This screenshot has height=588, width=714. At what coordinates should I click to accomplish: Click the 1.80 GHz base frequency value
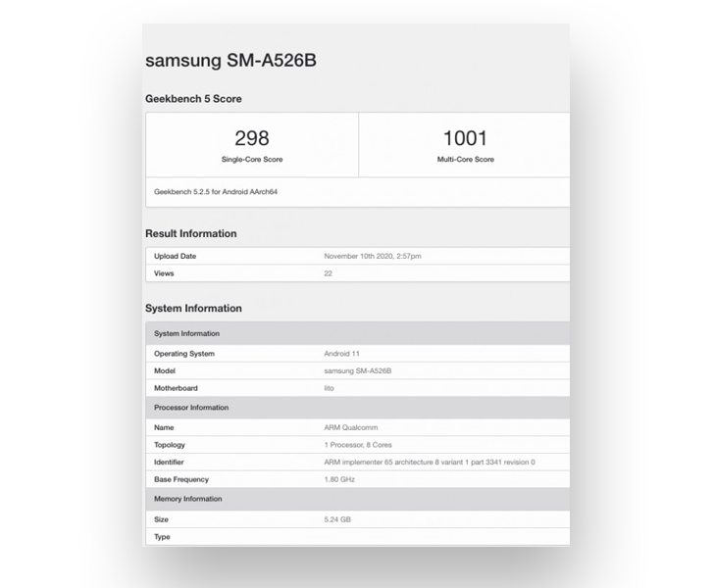click(x=339, y=480)
